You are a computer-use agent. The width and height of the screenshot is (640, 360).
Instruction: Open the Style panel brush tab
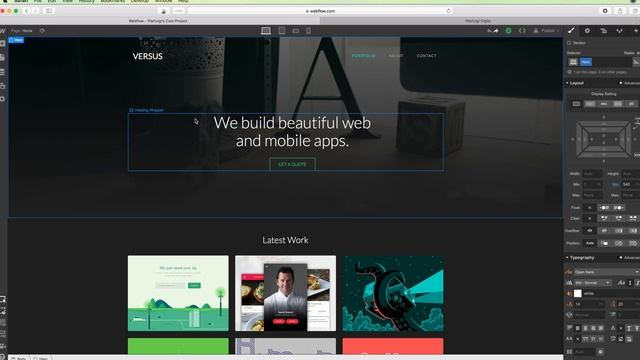[x=571, y=31]
